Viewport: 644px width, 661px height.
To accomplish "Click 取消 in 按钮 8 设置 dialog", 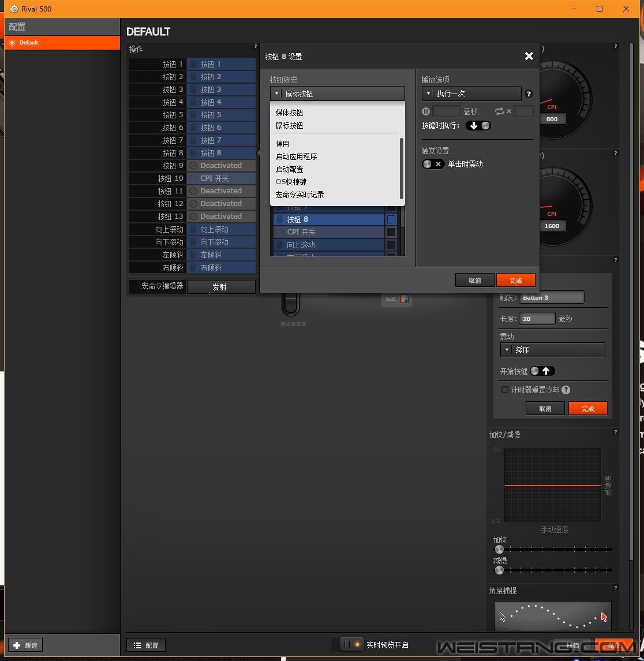I will tap(474, 281).
